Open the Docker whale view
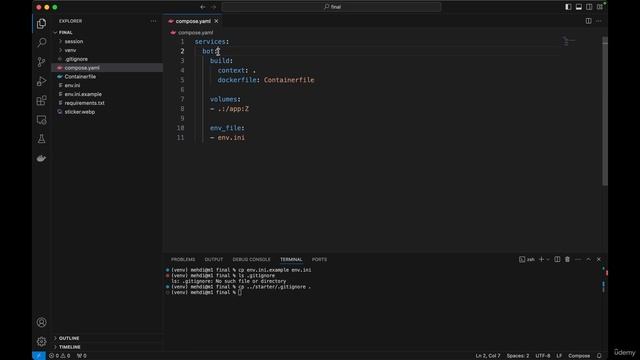 [41, 158]
